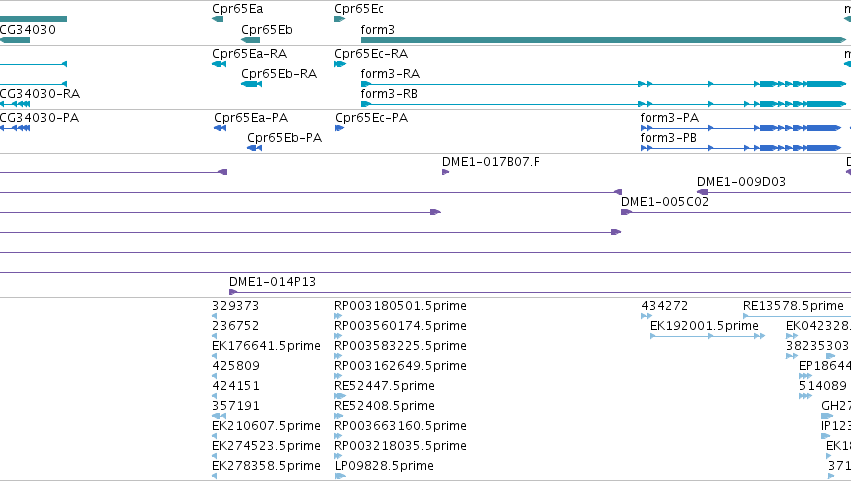This screenshot has height=481, width=851.
Task: Select the form3-RA transcript label
Action: coord(390,74)
